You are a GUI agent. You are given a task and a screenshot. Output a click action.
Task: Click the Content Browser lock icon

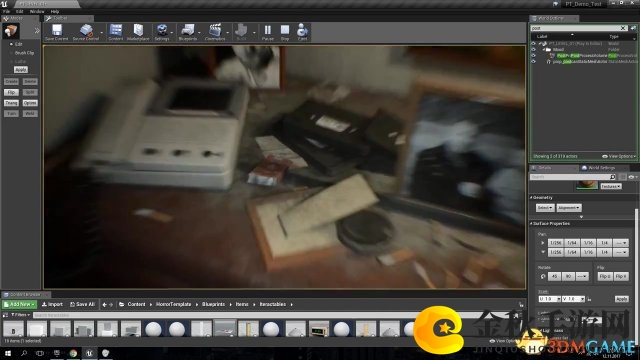pyautogui.click(x=521, y=304)
